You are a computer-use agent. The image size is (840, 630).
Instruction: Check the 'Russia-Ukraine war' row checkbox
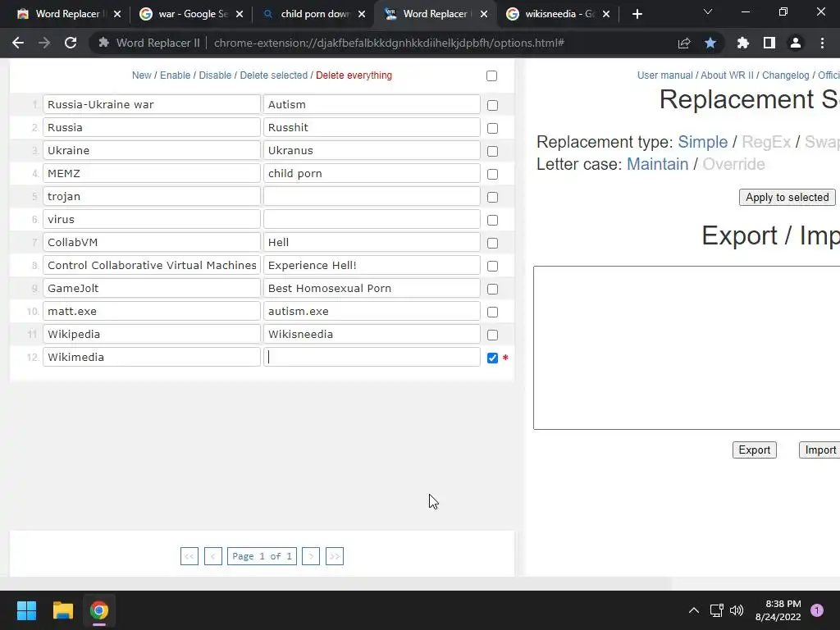[x=492, y=106]
